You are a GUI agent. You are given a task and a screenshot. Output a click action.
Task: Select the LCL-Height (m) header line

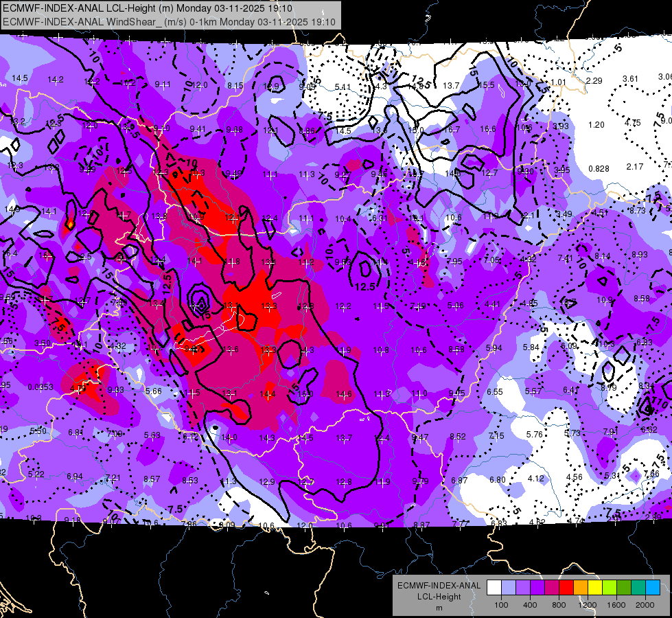pos(148,8)
